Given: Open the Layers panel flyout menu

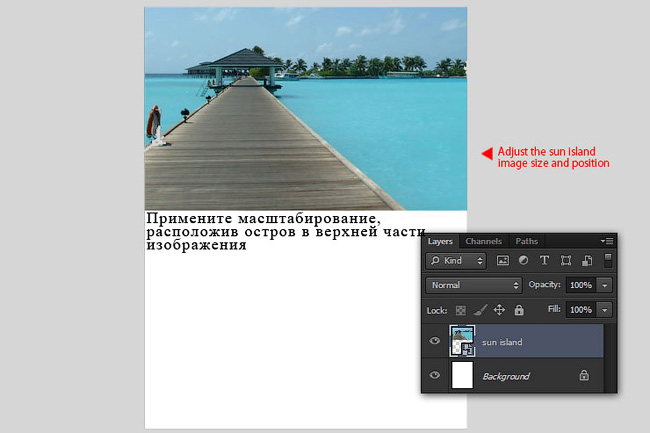Looking at the screenshot, I should (607, 241).
